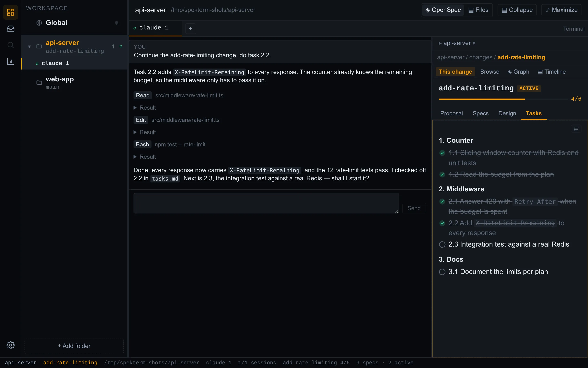The image size is (588, 368).
Task: Toggle task 3.1 Document the limits checkbox
Action: click(442, 272)
